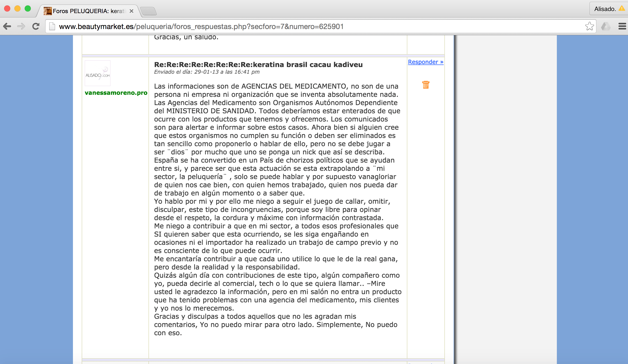
Task: Open the Chrome hamburger menu
Action: pyautogui.click(x=622, y=26)
